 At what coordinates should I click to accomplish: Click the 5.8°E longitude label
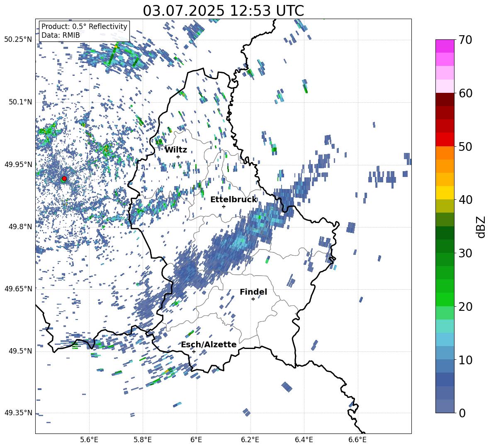tap(143, 440)
